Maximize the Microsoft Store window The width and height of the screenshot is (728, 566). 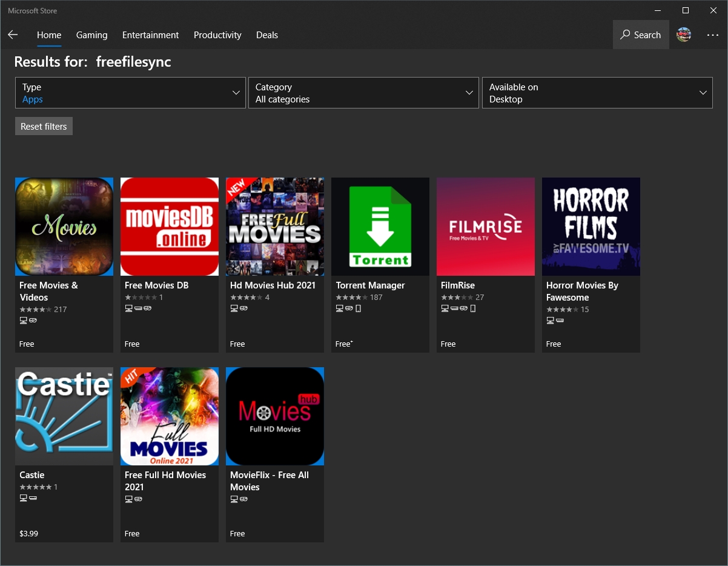tap(686, 10)
